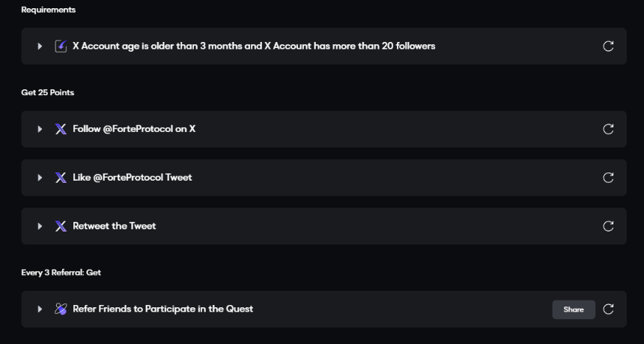Refresh the Follow @ForteProtocol task status
This screenshot has width=644, height=344.
pyautogui.click(x=608, y=129)
